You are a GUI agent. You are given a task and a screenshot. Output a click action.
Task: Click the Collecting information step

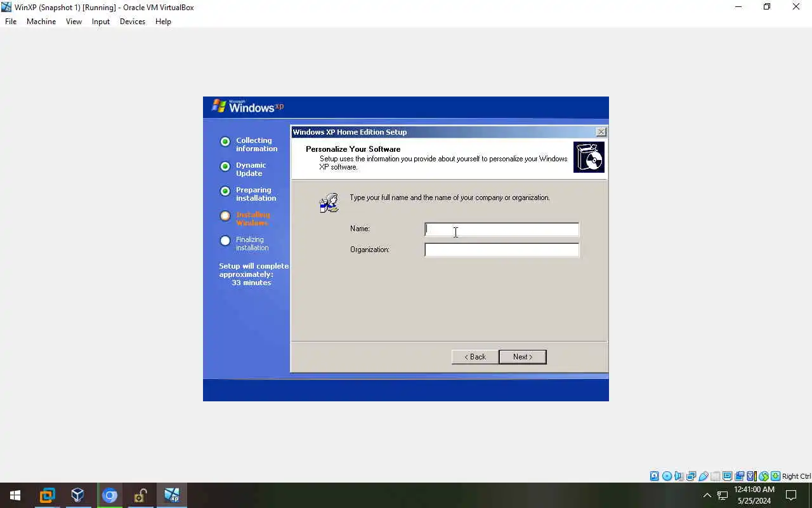249,145
